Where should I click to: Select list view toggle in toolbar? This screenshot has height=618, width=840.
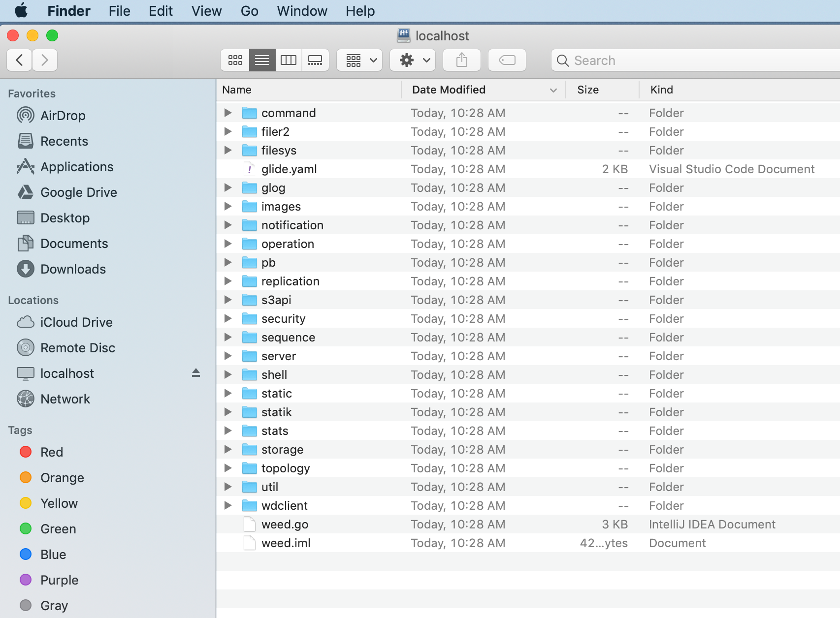[262, 60]
